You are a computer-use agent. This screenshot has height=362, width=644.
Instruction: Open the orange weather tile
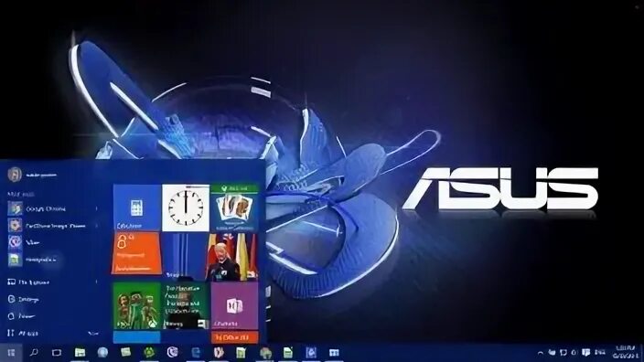pos(137,253)
